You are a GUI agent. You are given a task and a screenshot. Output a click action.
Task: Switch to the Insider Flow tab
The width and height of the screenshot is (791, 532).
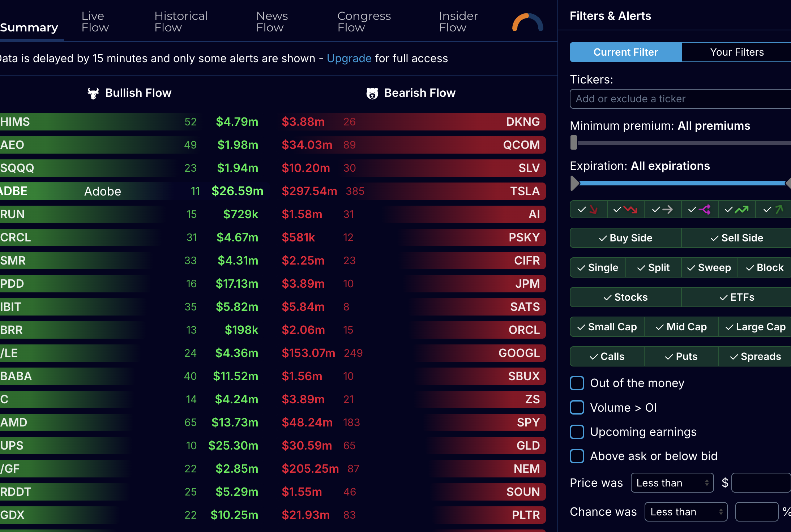458,22
